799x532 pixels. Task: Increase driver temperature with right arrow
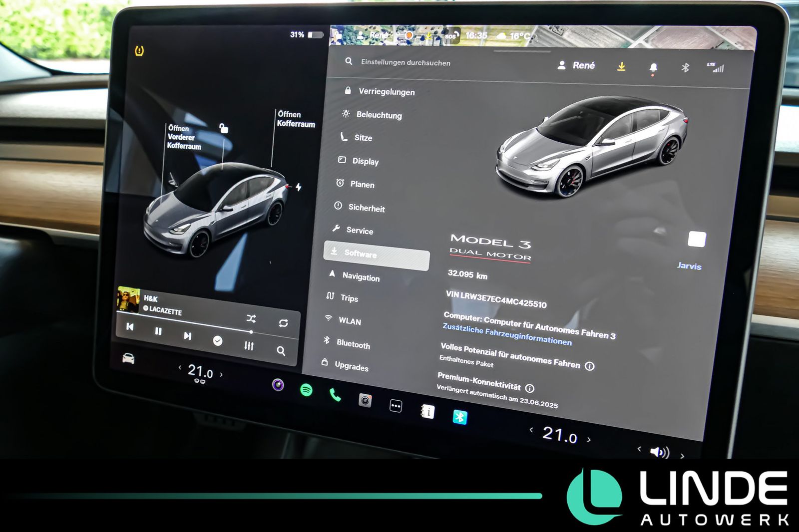(221, 374)
